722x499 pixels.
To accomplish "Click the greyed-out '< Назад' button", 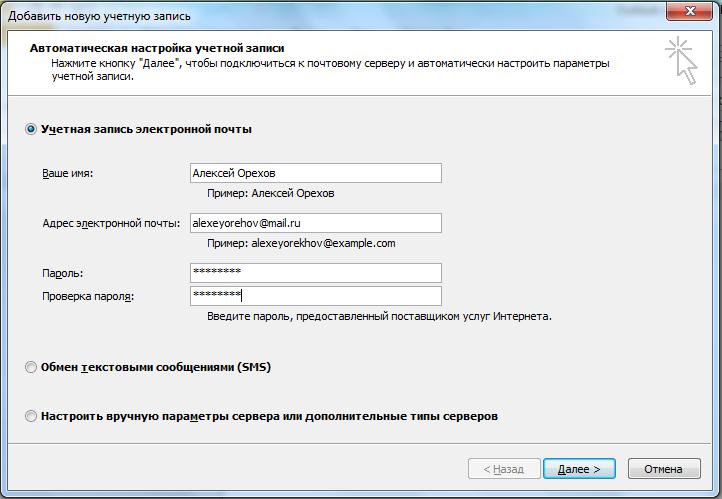I will point(503,468).
